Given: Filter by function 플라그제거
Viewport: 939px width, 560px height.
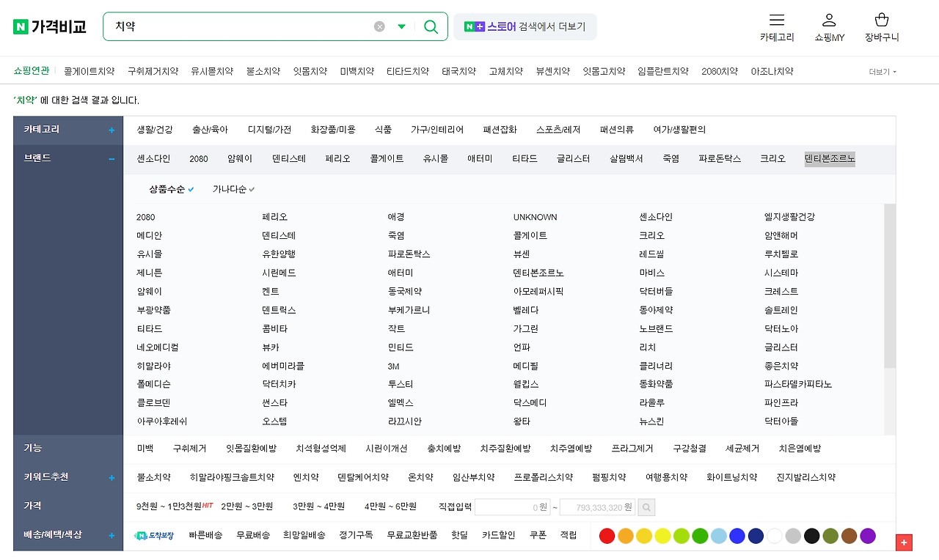Looking at the screenshot, I should coord(632,449).
